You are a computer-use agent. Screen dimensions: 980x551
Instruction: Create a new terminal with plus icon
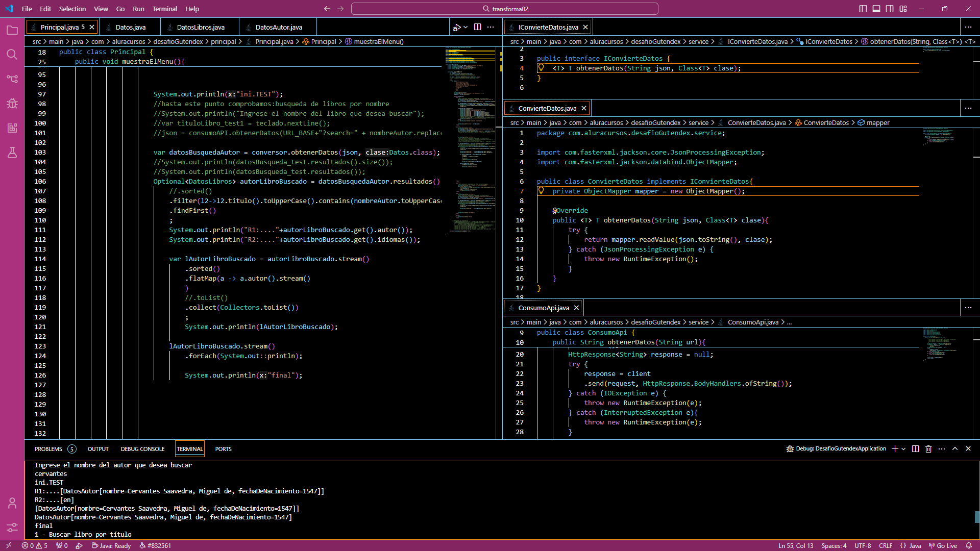895,449
